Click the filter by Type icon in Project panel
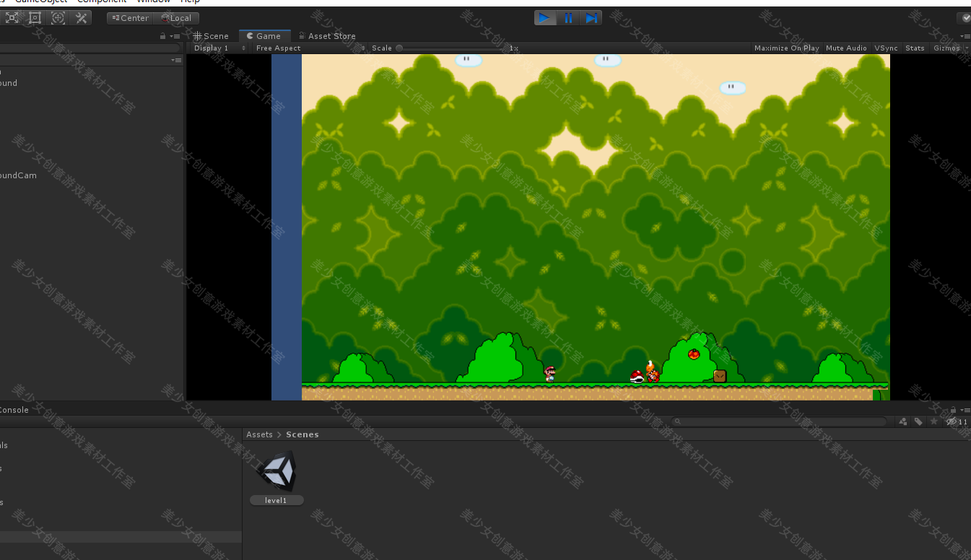This screenshot has height=560, width=971. [x=902, y=421]
